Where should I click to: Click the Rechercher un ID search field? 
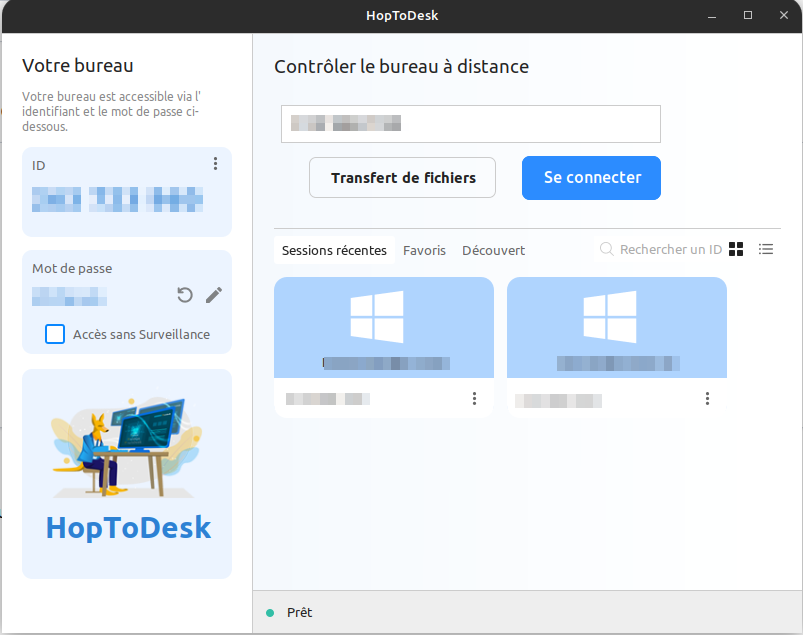670,250
